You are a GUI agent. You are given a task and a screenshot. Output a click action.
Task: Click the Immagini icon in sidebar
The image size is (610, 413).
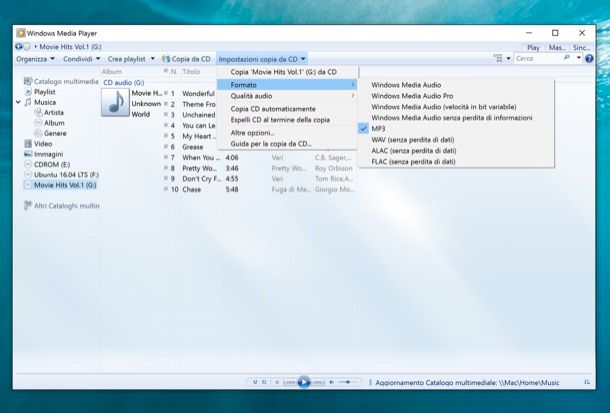pos(28,154)
